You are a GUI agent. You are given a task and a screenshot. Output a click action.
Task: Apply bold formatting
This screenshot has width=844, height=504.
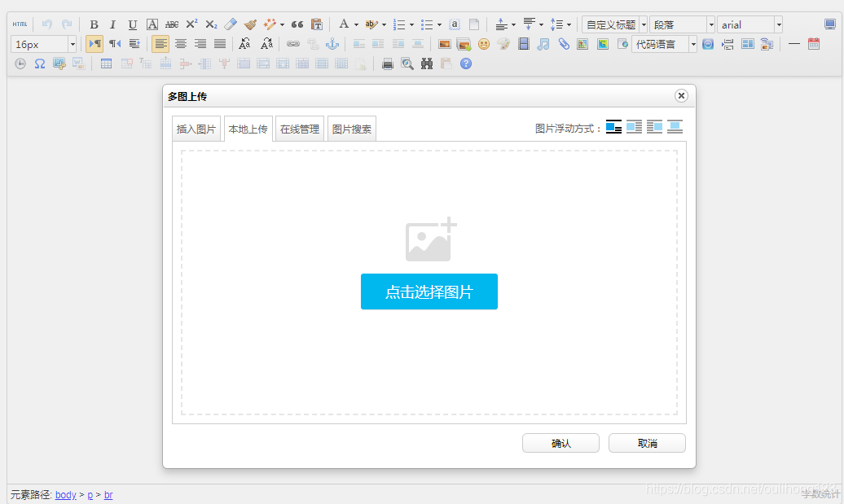pyautogui.click(x=94, y=24)
